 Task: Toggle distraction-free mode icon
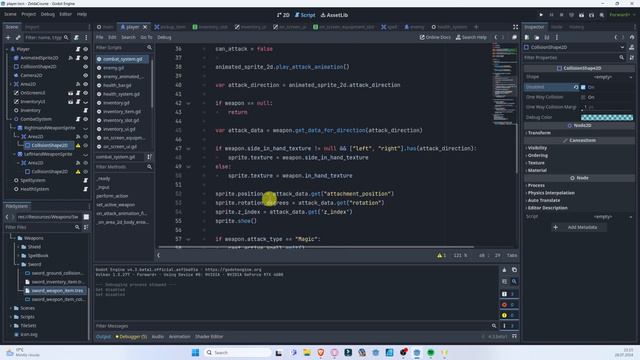pyautogui.click(x=515, y=27)
